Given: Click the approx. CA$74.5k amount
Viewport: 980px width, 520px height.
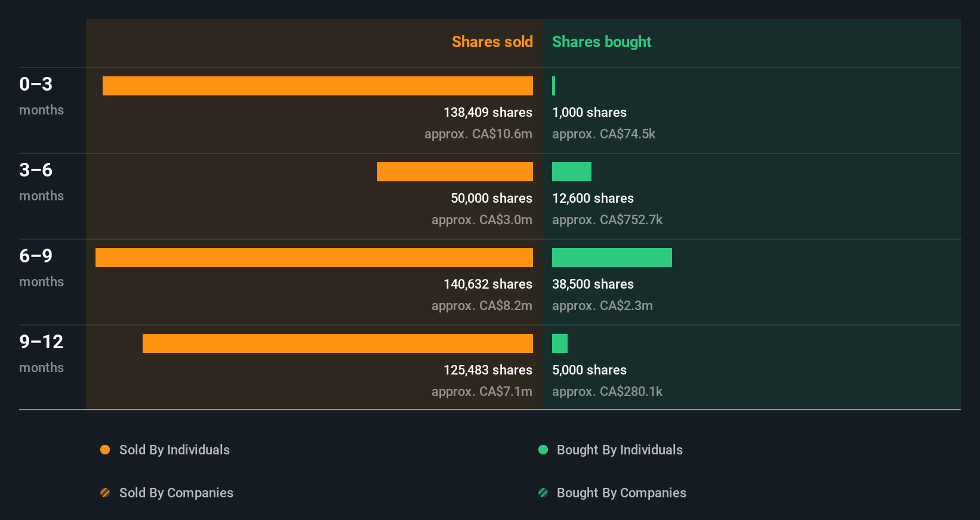Looking at the screenshot, I should (x=603, y=134).
